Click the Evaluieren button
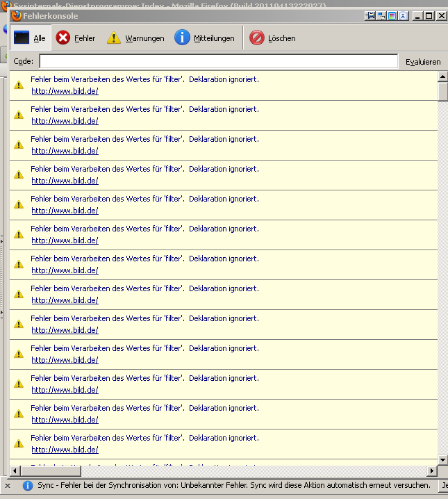Screen dimensions: 448x499 423,62
